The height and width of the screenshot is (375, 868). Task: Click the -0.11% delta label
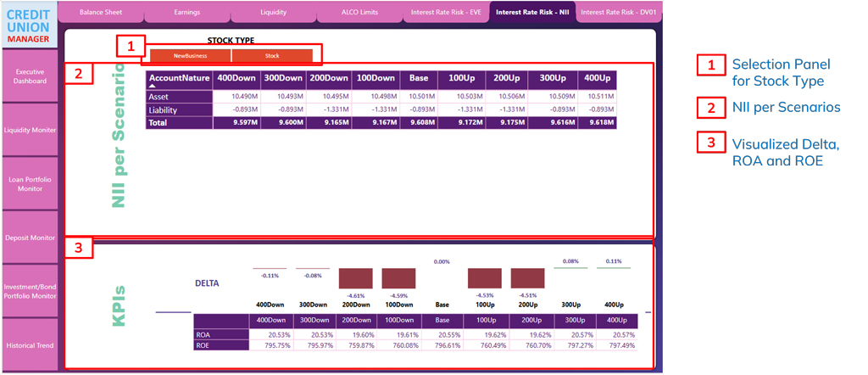[x=270, y=275]
